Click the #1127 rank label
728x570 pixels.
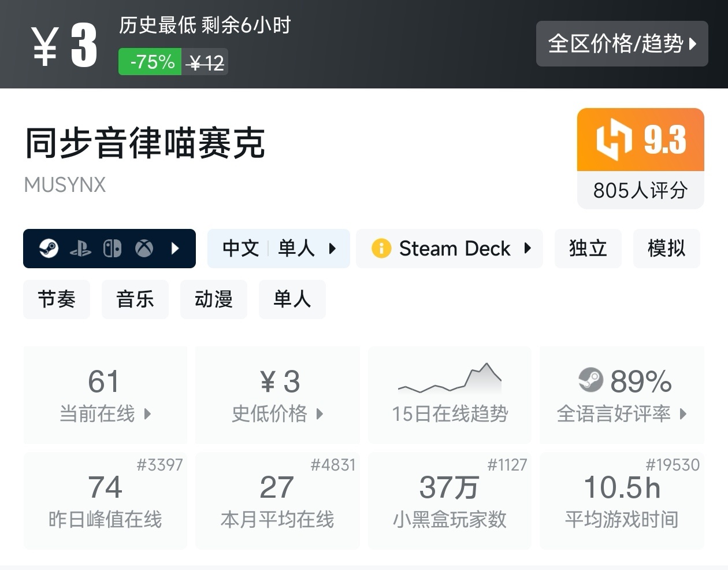(x=507, y=465)
